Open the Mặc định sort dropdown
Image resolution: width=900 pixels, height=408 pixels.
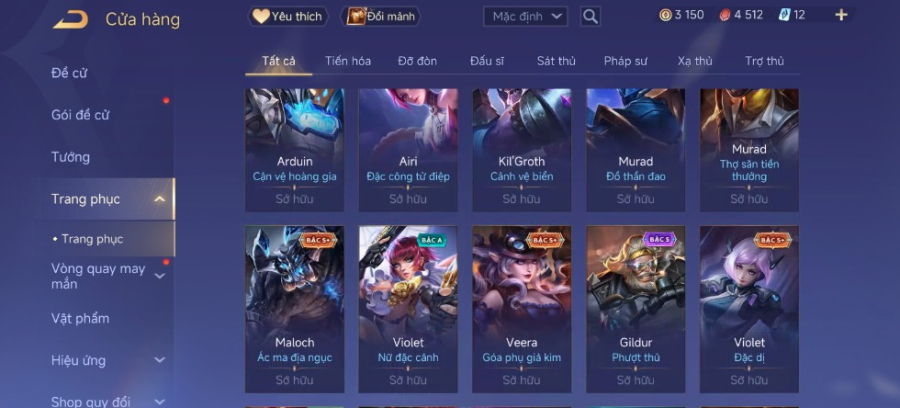point(525,17)
